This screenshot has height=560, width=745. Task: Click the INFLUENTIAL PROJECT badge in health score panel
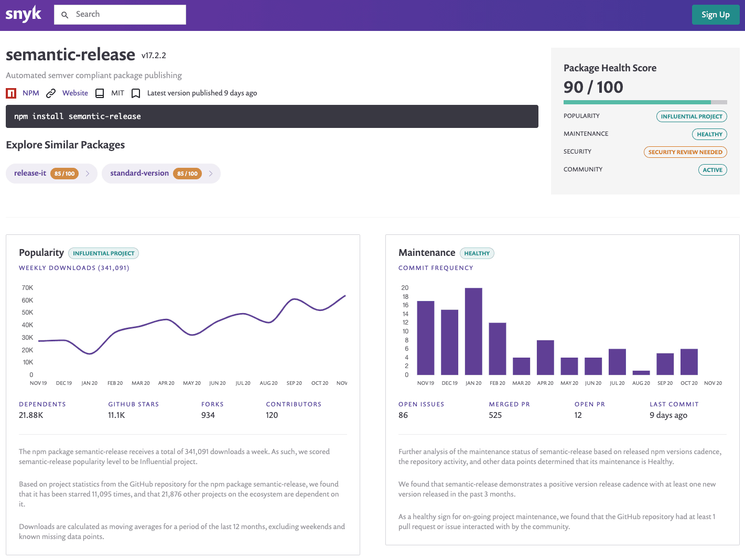(692, 116)
